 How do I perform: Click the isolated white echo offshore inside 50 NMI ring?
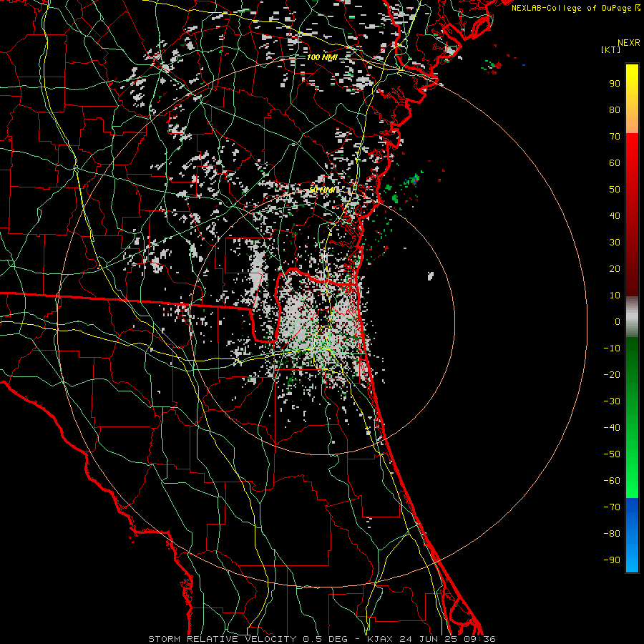431,275
